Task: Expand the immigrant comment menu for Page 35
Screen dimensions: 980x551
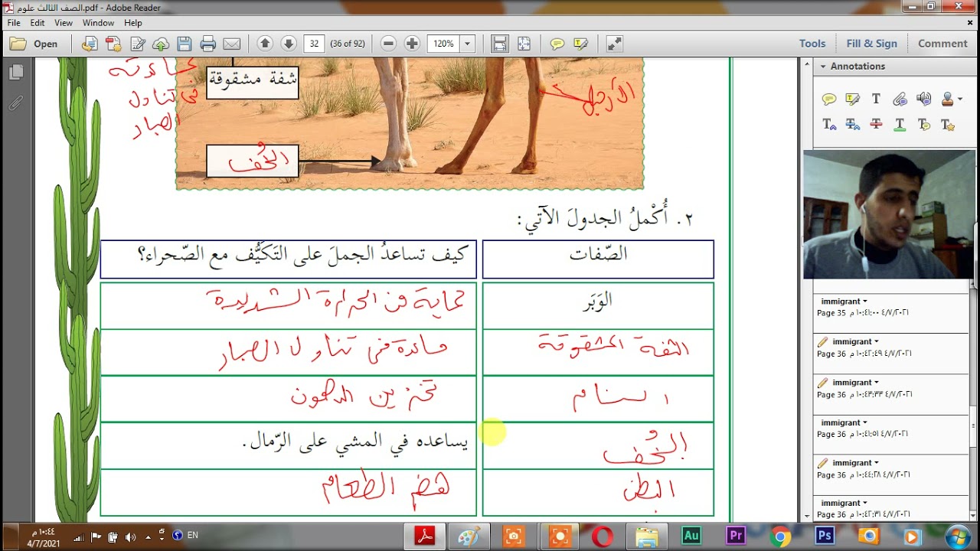Action: click(865, 302)
